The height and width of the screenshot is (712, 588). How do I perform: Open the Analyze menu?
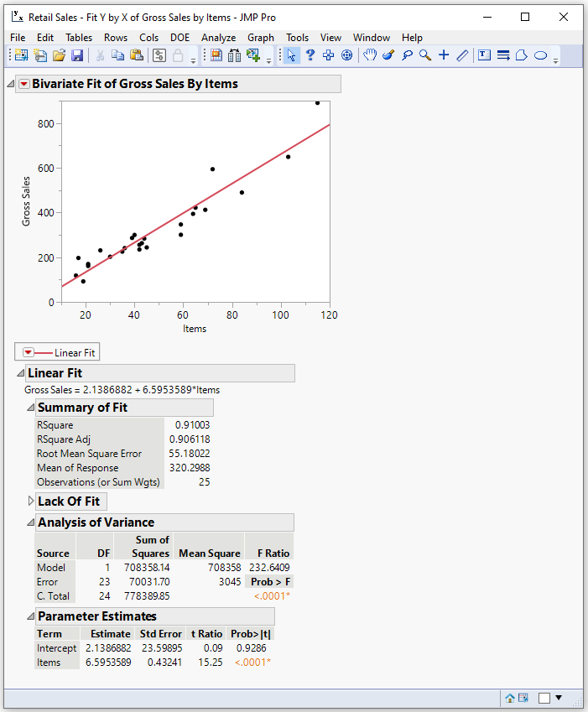coord(218,37)
